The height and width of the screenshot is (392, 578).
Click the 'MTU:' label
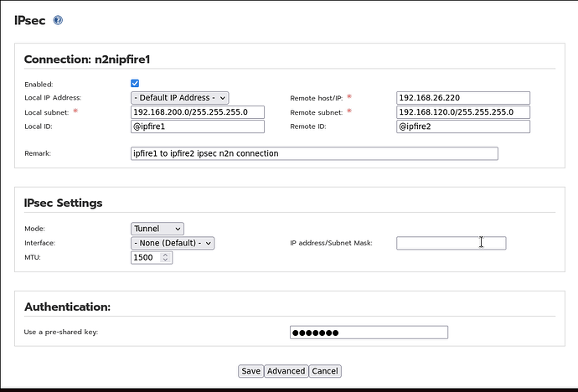[33, 257]
